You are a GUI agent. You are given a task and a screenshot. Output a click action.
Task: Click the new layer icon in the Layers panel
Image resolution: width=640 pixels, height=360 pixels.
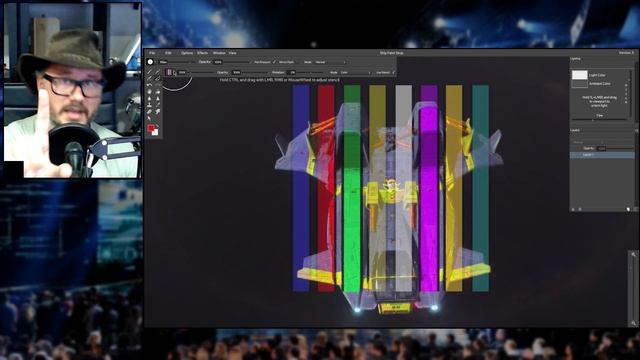tap(628, 209)
